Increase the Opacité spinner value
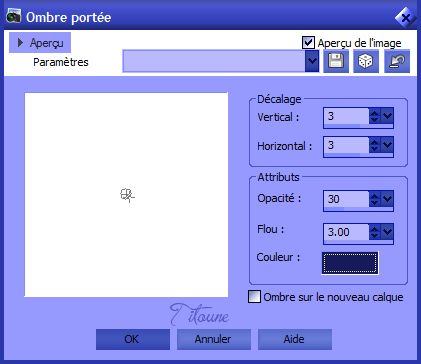The width and height of the screenshot is (421, 364). [x=375, y=196]
